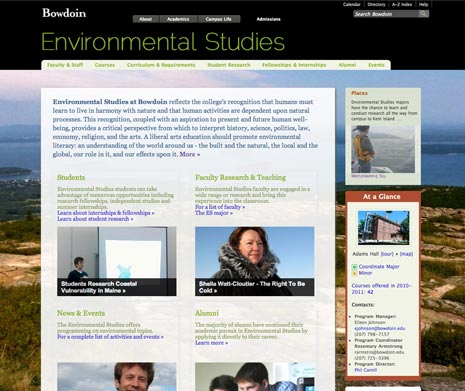Click the courses offered count 42
This screenshot has width=465, height=391.
click(370, 292)
